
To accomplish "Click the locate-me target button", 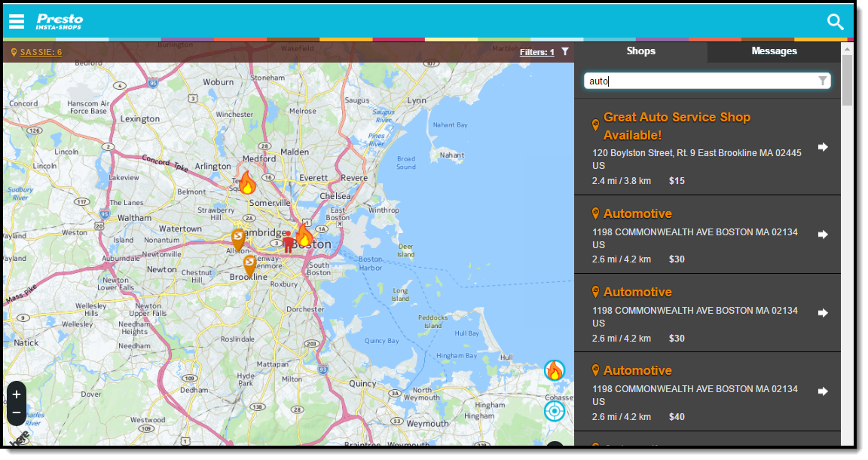I will point(554,411).
